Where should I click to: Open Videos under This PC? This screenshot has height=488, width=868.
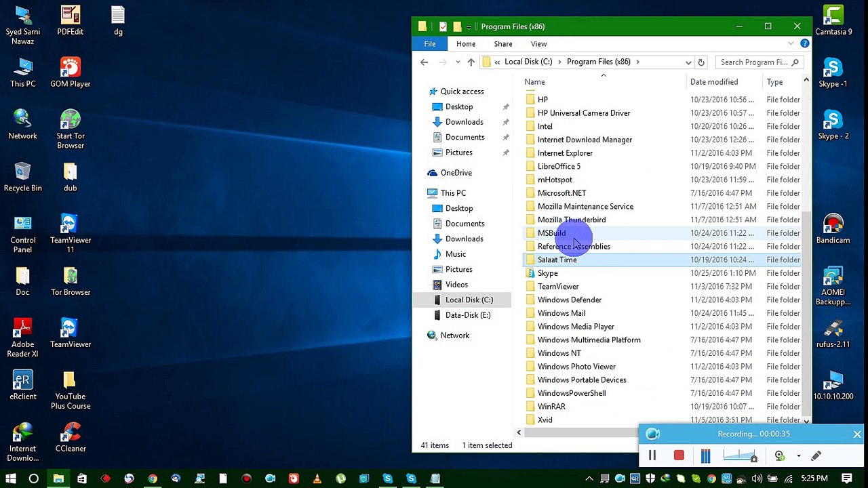point(456,285)
